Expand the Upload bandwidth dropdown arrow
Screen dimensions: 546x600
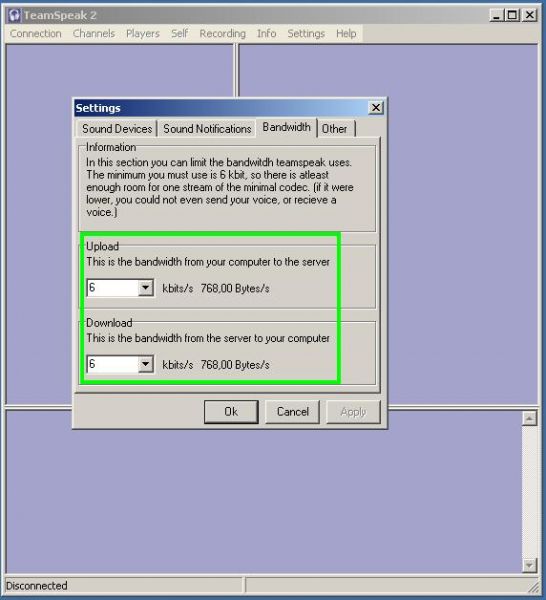[145, 288]
